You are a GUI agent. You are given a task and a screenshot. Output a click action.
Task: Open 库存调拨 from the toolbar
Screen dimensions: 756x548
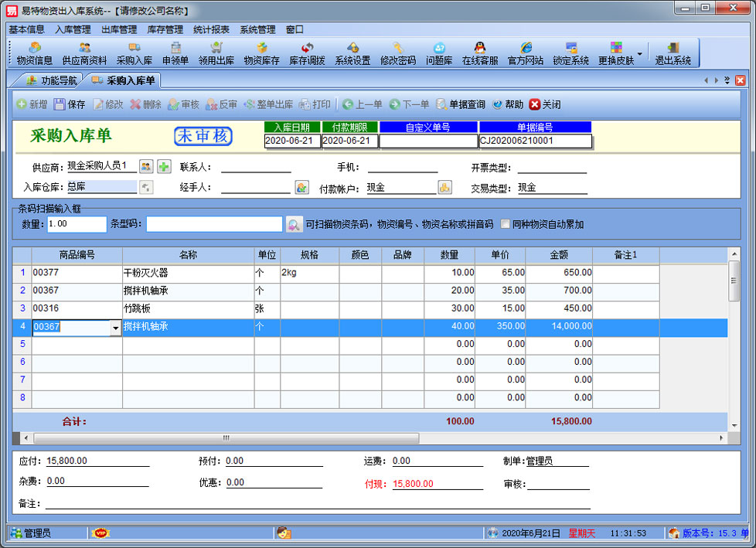pos(307,53)
